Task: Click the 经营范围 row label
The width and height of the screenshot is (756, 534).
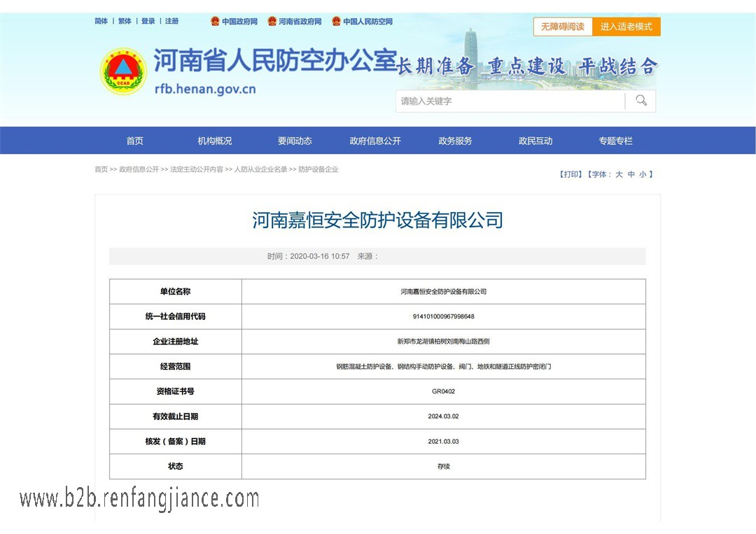Action: 176,367
